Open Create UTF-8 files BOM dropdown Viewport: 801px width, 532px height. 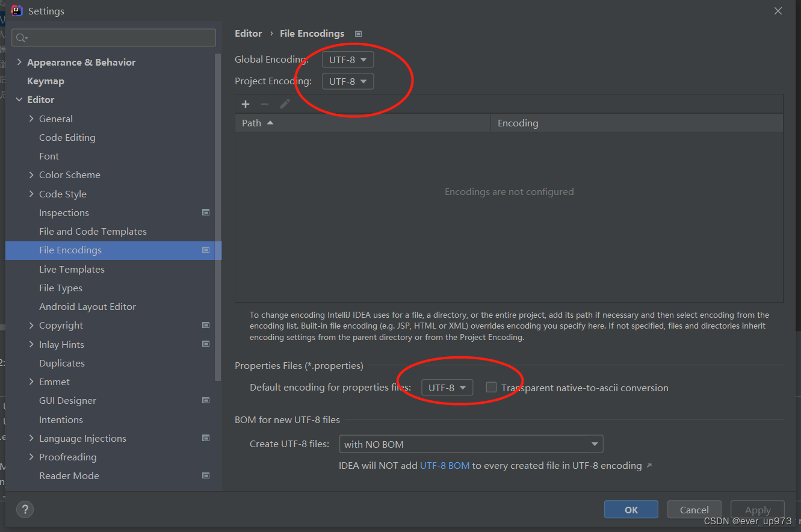471,444
